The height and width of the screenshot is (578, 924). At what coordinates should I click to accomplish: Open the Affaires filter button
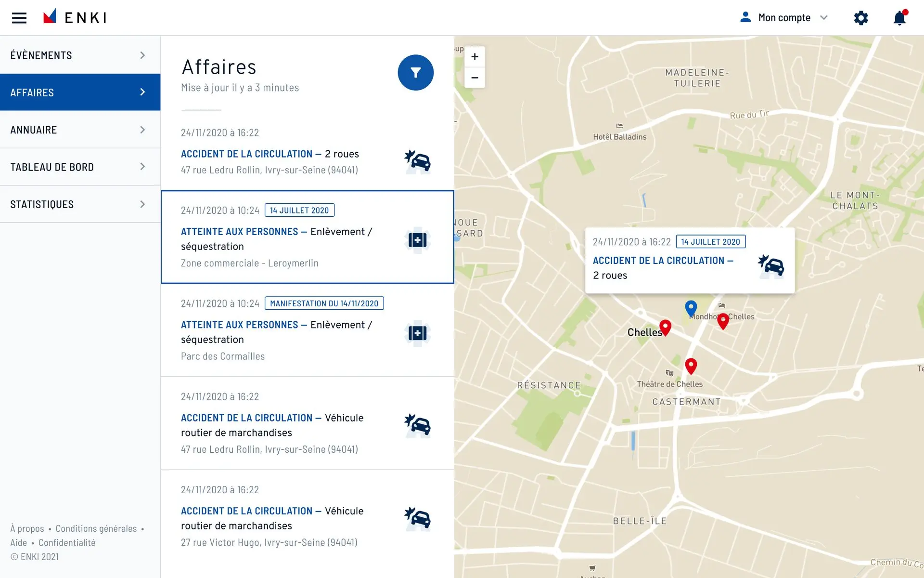[x=416, y=73]
